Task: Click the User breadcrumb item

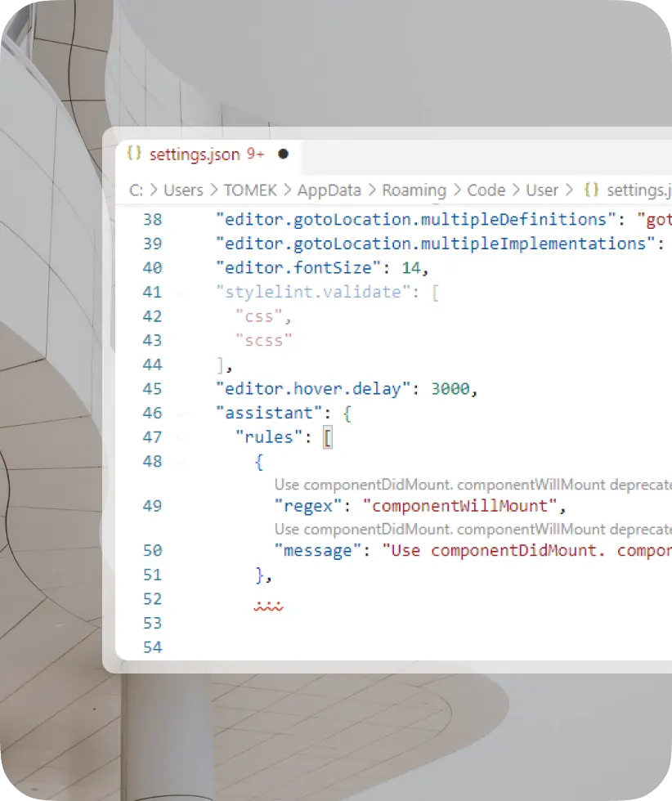Action: [541, 190]
